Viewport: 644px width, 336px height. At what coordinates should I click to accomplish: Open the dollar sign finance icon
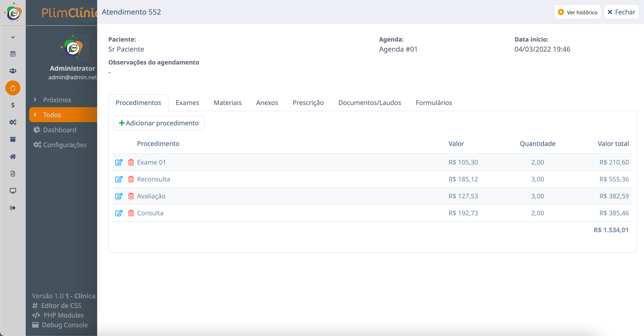[13, 105]
